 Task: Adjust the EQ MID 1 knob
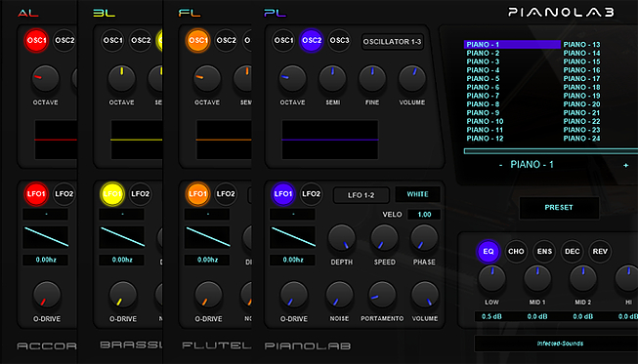tap(537, 279)
